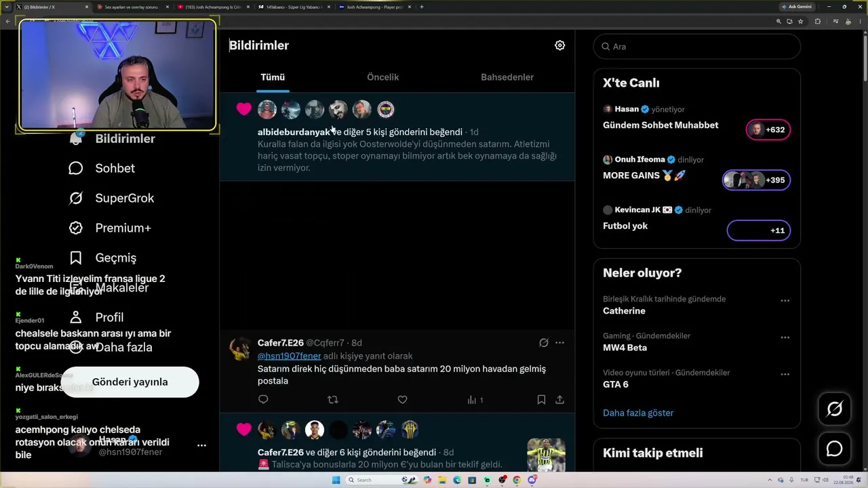868x488 pixels.
Task: Open the Windows Start menu
Action: click(336, 480)
